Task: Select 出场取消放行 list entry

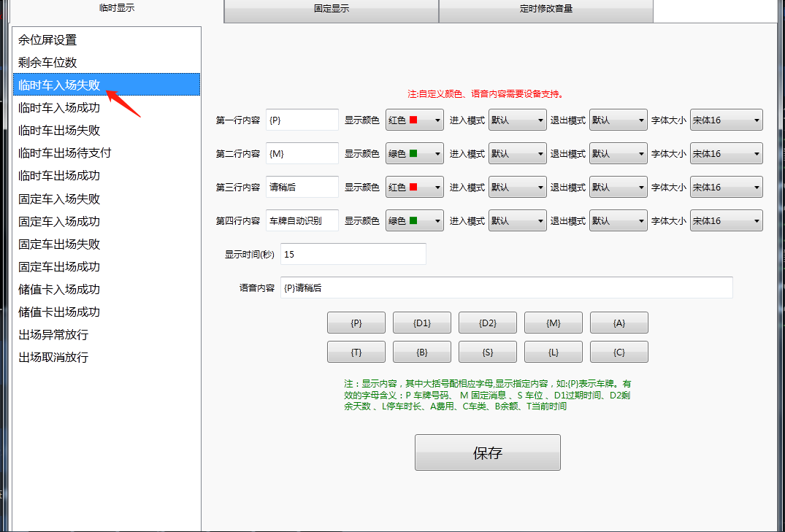Action: click(107, 358)
